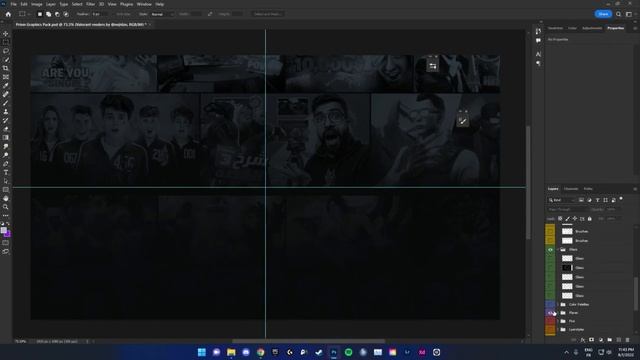Viewport: 640px width, 360px height.
Task: Open the Filter menu
Action: point(90,4)
